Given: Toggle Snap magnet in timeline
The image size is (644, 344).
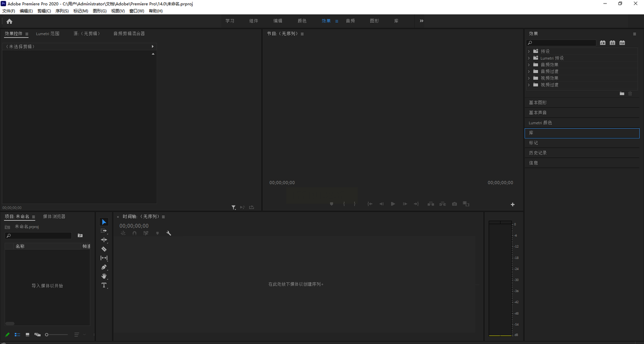Looking at the screenshot, I should pyautogui.click(x=134, y=233).
